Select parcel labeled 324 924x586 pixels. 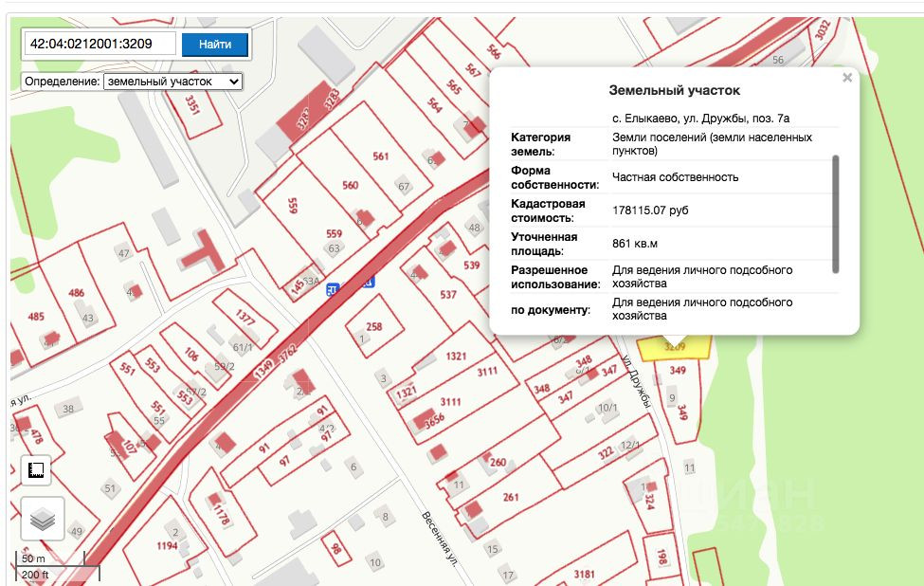coord(649,502)
